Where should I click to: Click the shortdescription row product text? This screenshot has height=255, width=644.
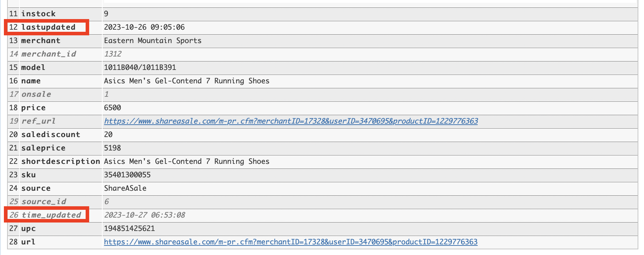[186, 161]
